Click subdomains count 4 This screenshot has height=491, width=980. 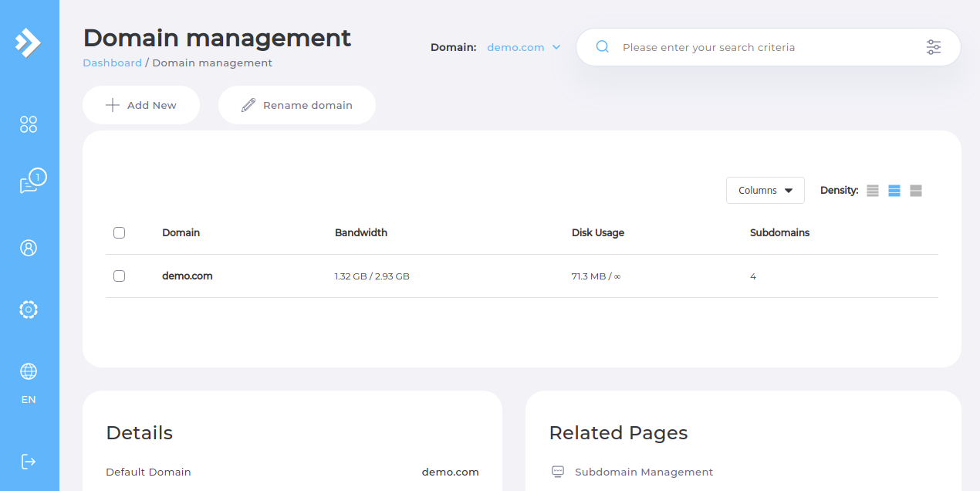[753, 276]
